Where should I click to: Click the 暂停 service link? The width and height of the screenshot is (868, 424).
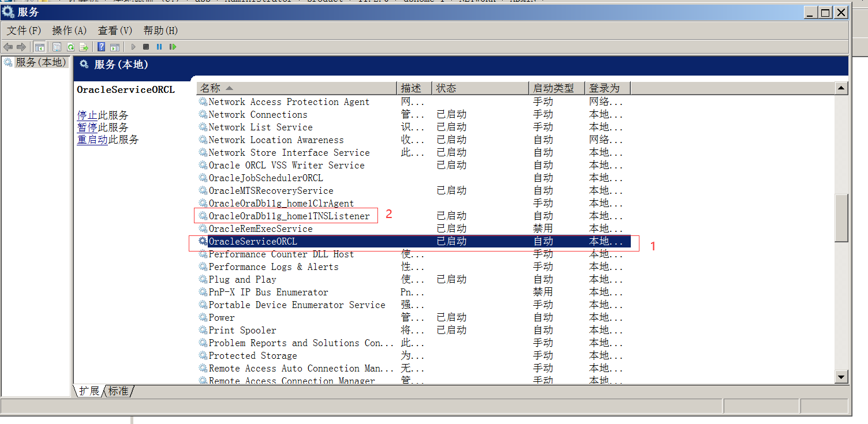coord(87,127)
